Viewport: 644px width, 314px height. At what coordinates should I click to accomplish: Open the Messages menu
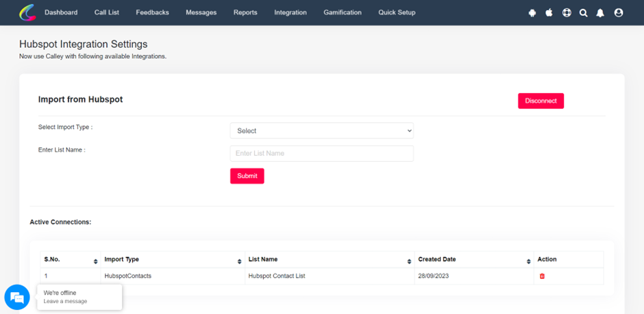(201, 13)
